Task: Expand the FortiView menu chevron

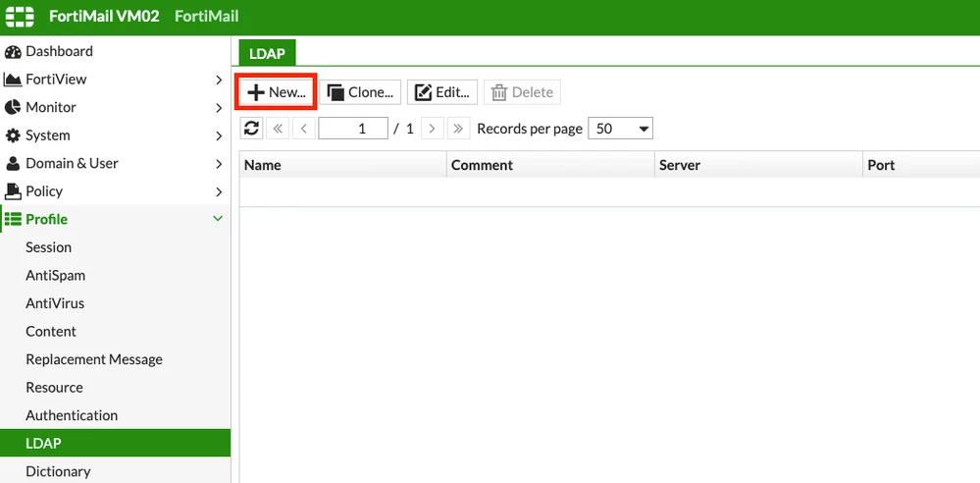Action: 219,80
